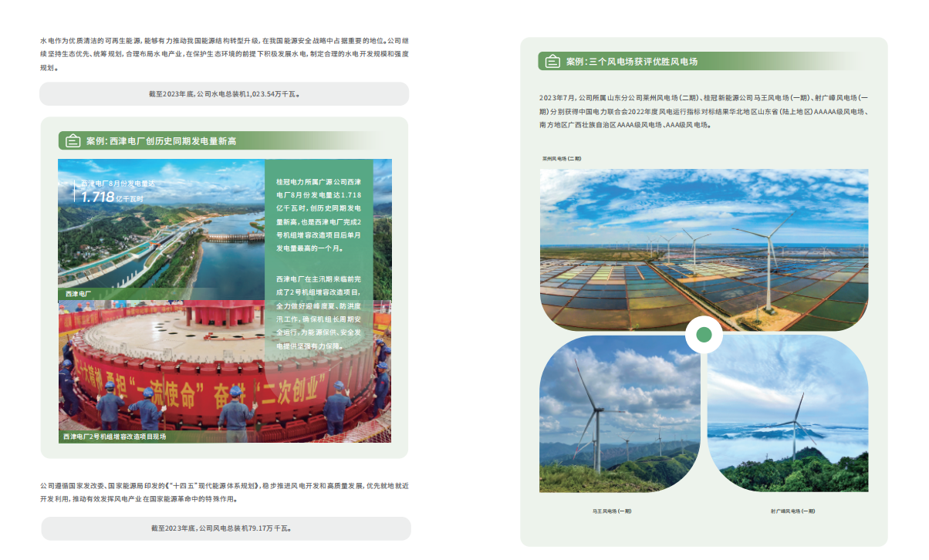
Task: Click the 风电总装机79.17万千瓦 statistic bar
Action: pyautogui.click(x=225, y=528)
